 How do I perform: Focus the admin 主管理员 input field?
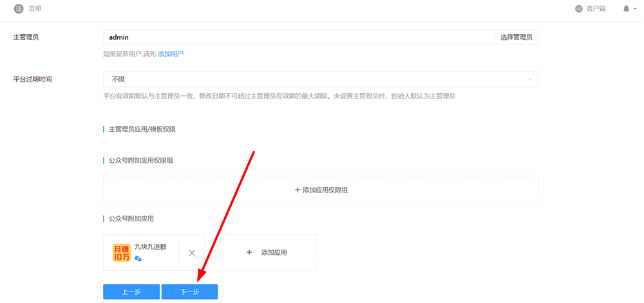[298, 37]
